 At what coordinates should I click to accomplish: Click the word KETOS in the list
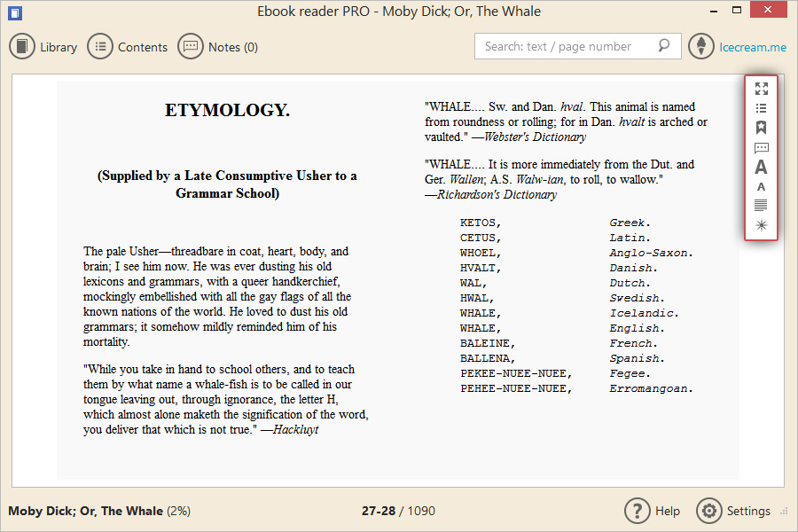tap(481, 223)
